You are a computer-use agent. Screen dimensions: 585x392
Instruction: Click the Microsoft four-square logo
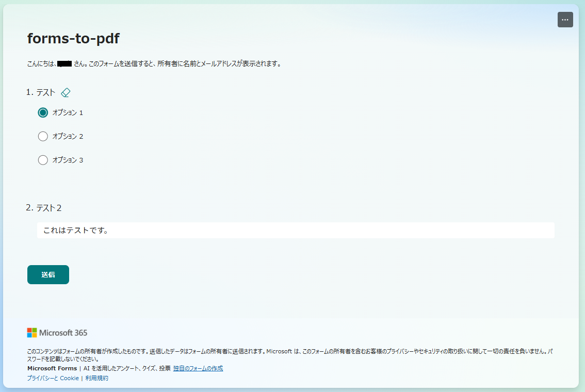(31, 333)
